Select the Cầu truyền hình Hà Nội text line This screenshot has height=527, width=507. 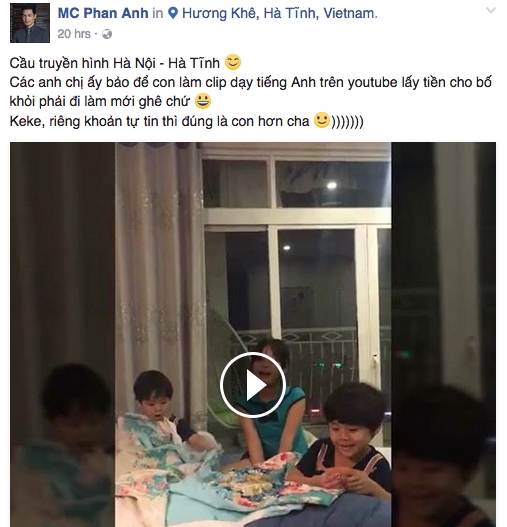click(115, 63)
